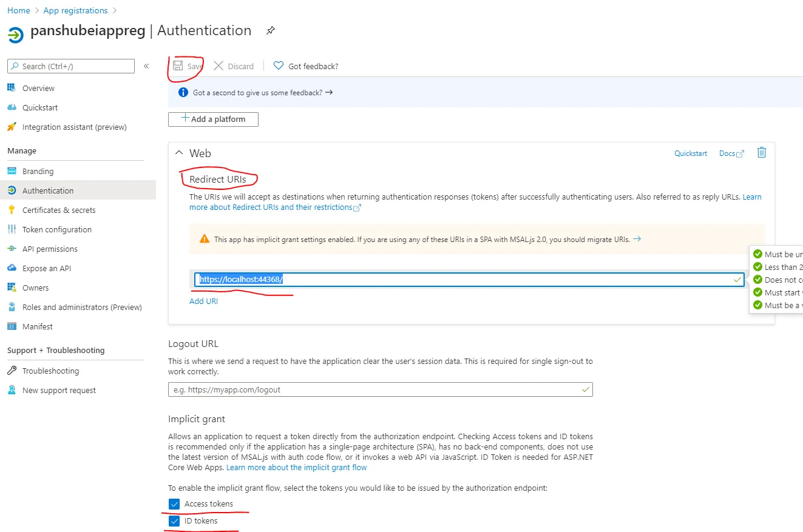The height and width of the screenshot is (532, 803).
Task: Click the Add URI link
Action: click(203, 301)
